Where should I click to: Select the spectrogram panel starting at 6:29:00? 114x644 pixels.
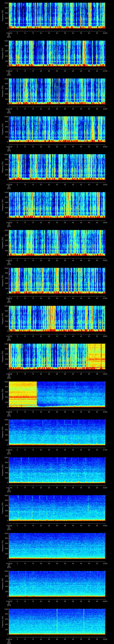[x=57, y=16]
